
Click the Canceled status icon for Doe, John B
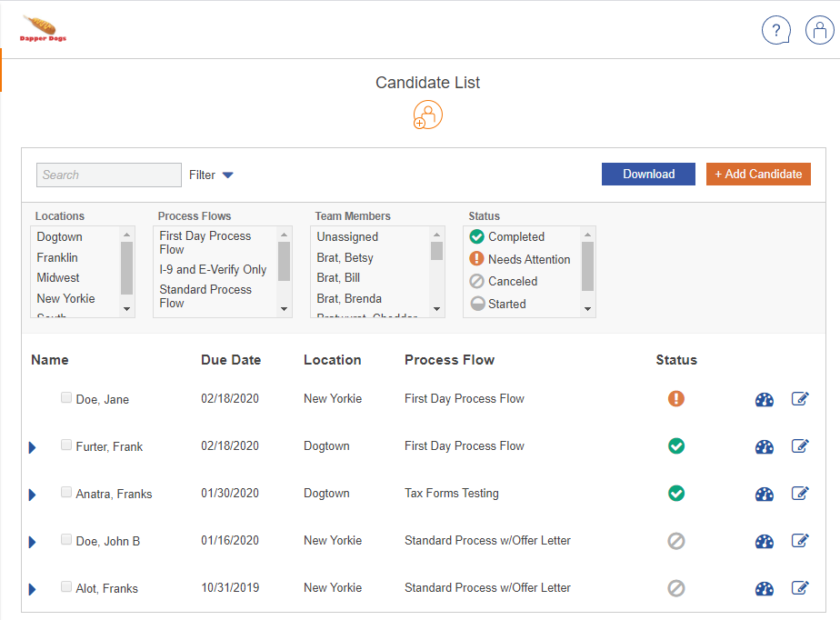click(676, 540)
